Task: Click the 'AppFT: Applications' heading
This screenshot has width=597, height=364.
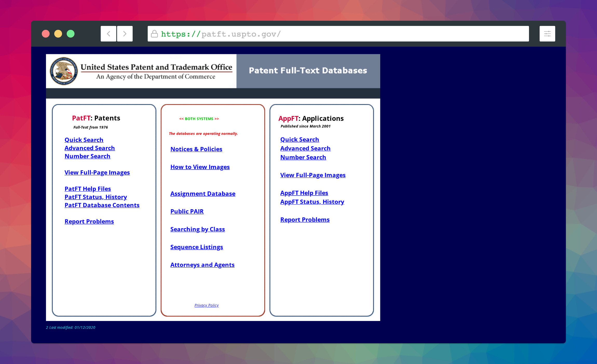Action: (x=311, y=118)
